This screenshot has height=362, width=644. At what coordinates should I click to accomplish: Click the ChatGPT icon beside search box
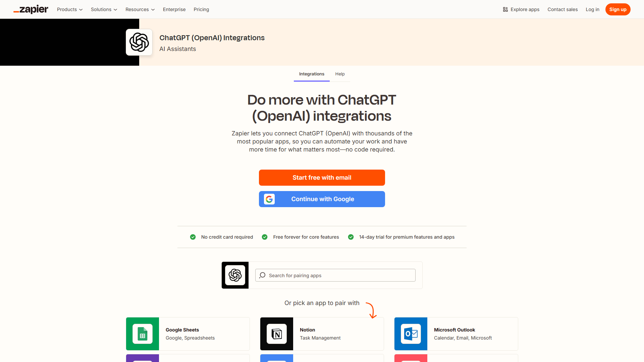(235, 275)
